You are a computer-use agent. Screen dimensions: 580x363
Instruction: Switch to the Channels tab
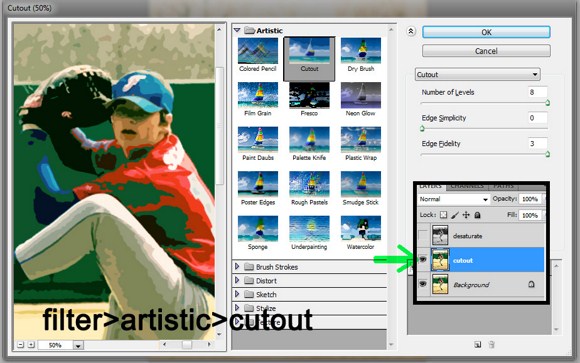[x=467, y=186]
